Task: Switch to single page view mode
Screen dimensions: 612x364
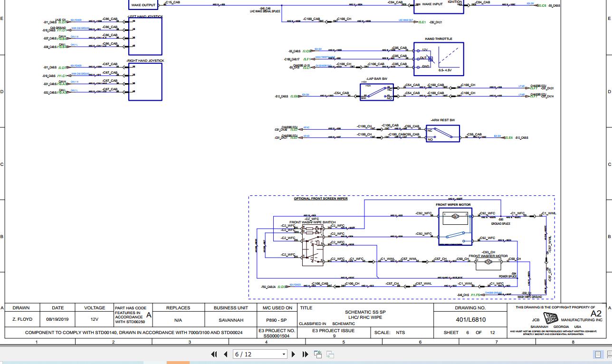Action: click(598, 354)
